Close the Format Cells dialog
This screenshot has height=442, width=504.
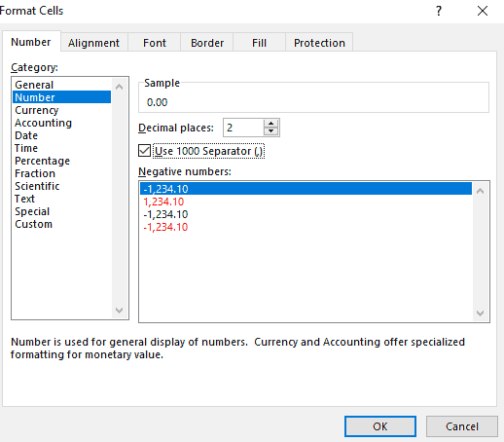point(483,11)
